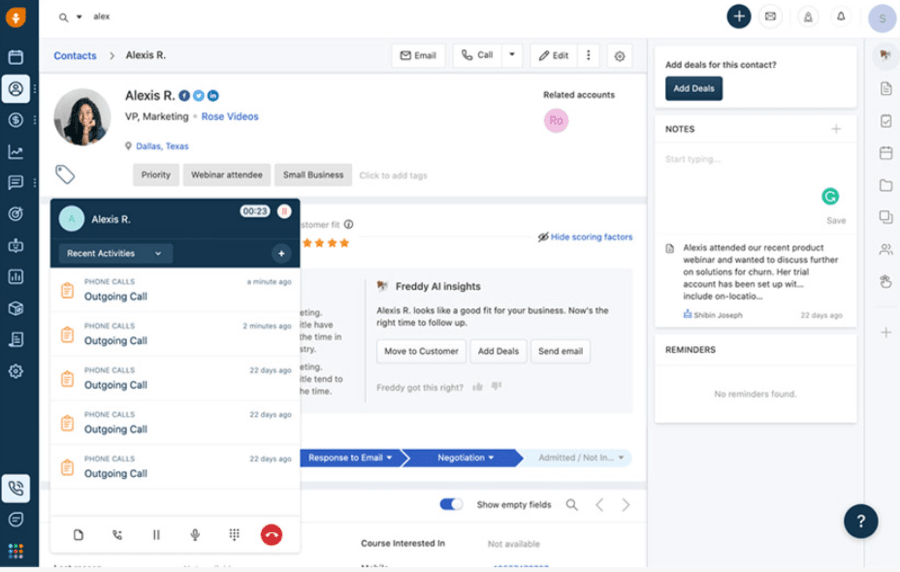Click the Edit contact button
900x572 pixels.
554,56
